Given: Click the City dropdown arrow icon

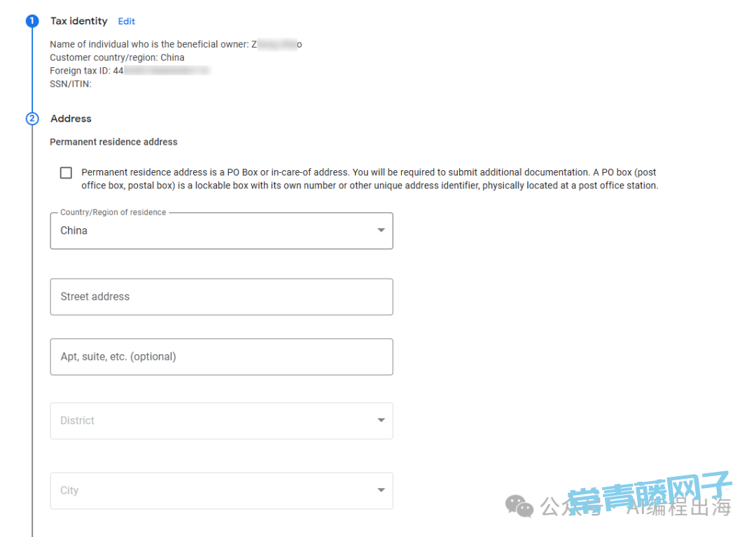Looking at the screenshot, I should coord(381,490).
